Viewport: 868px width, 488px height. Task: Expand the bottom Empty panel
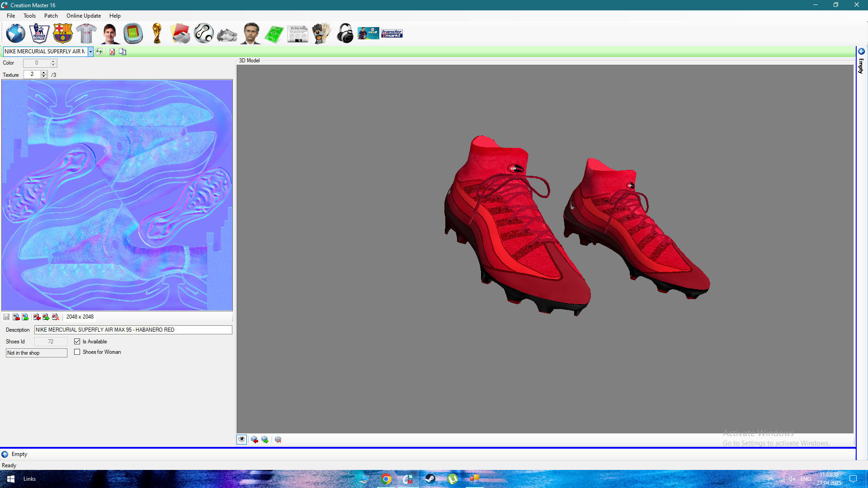5,454
